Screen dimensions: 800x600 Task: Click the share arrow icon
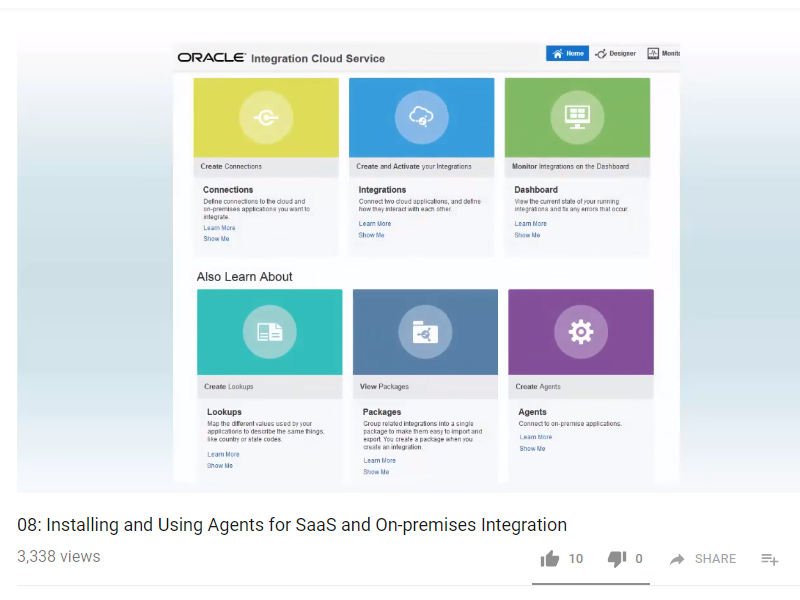(x=677, y=559)
